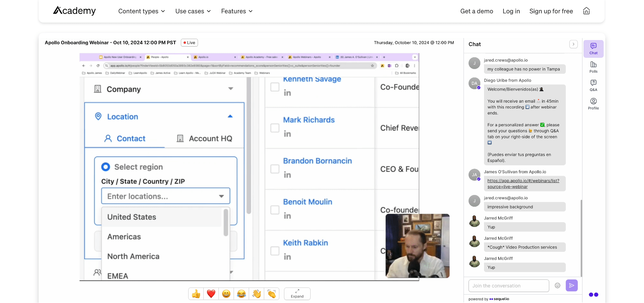Open the Profile panel
The height and width of the screenshot is (303, 644).
[593, 104]
